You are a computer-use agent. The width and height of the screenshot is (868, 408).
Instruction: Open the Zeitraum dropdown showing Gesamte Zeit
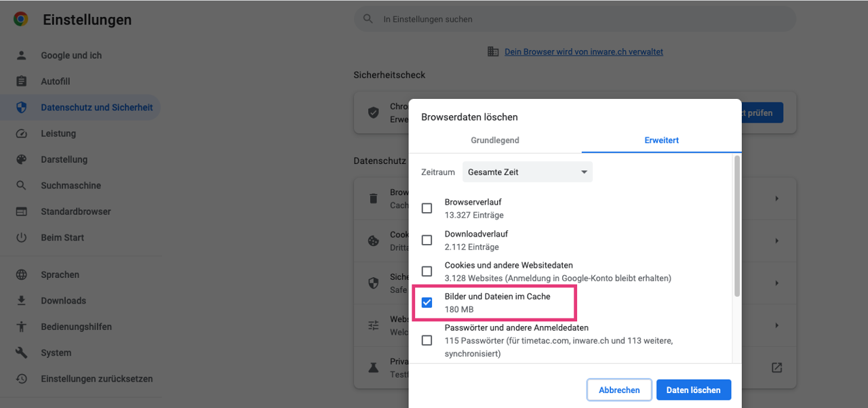click(x=527, y=172)
